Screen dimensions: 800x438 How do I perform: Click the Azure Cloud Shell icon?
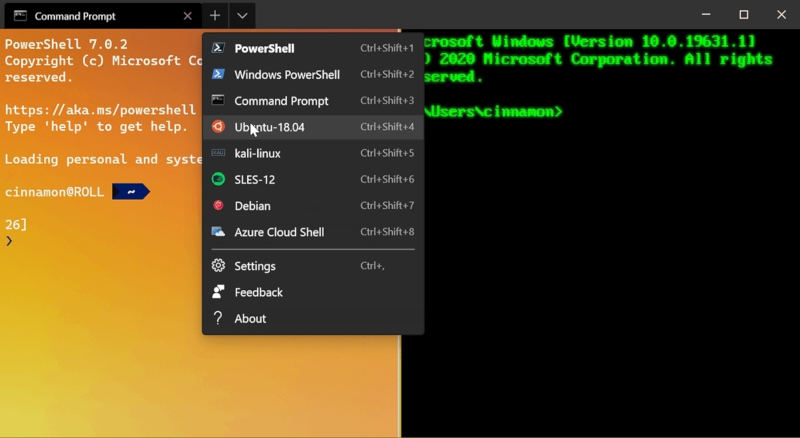218,232
